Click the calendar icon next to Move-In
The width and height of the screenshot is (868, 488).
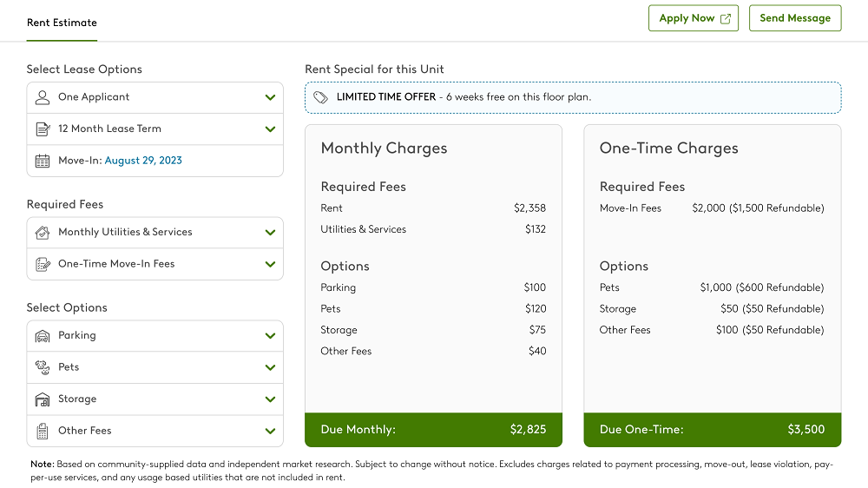42,161
